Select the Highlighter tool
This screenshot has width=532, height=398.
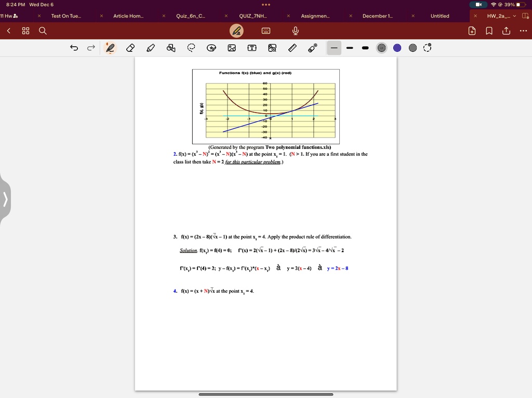(151, 48)
